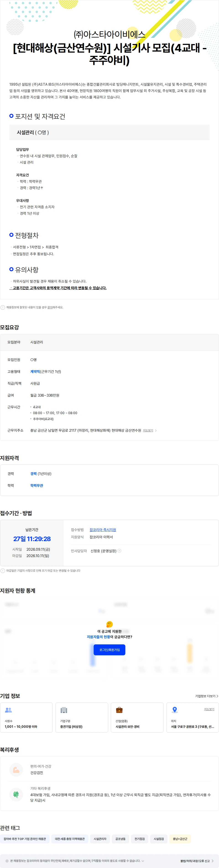Click chevron next to 기업정보 더보기
Screen dimensions: 219x868
(217, 696)
